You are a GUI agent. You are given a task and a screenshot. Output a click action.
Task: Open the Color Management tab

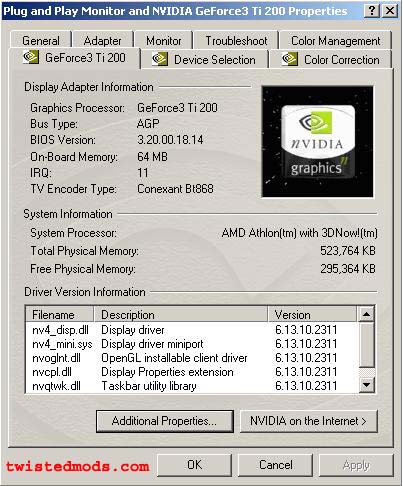tap(335, 41)
